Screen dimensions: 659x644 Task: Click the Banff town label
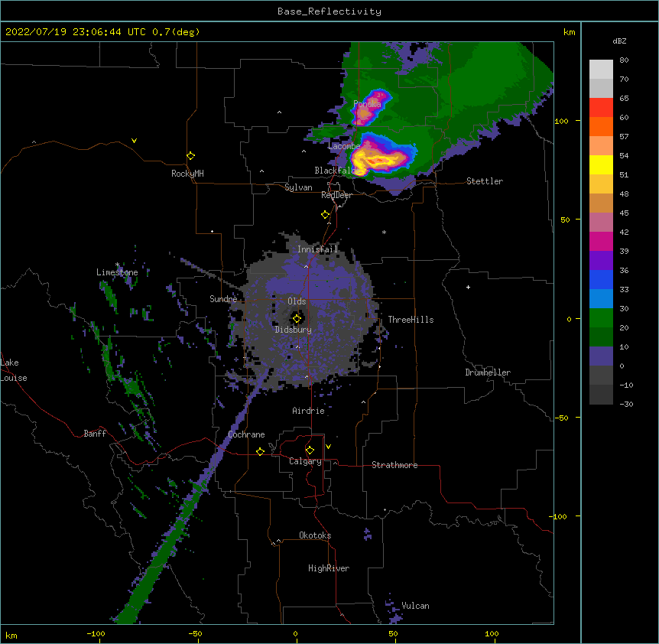(95, 434)
